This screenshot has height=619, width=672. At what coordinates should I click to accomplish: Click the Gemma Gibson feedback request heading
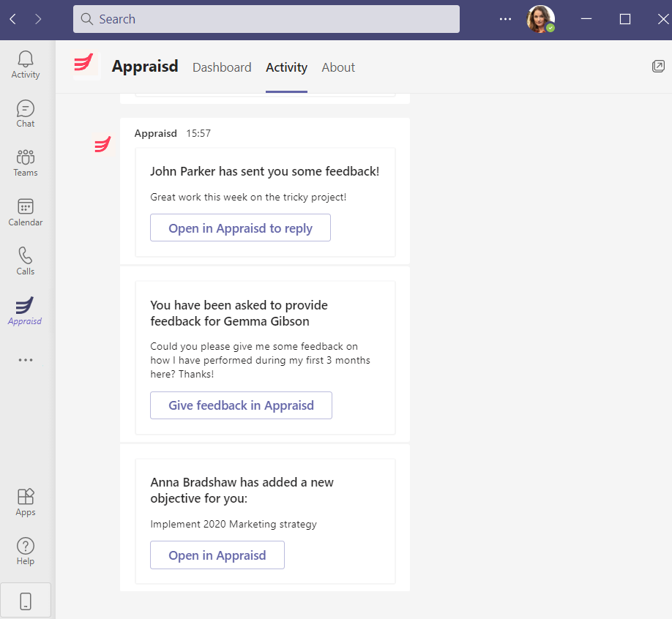coord(239,313)
